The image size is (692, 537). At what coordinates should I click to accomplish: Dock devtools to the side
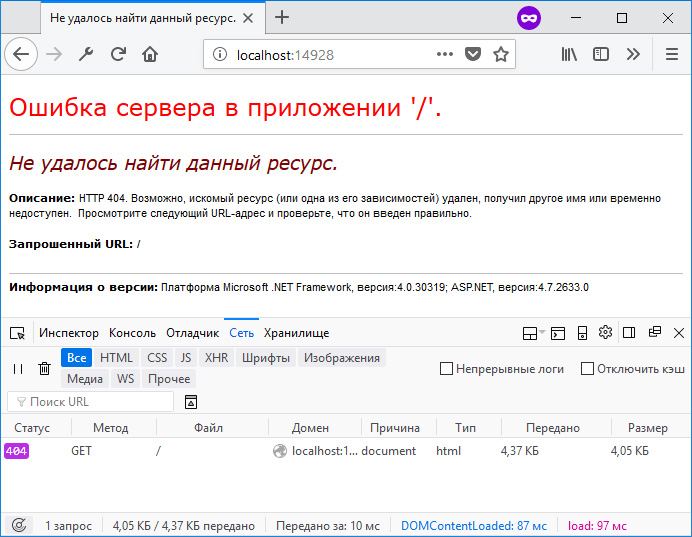[629, 333]
